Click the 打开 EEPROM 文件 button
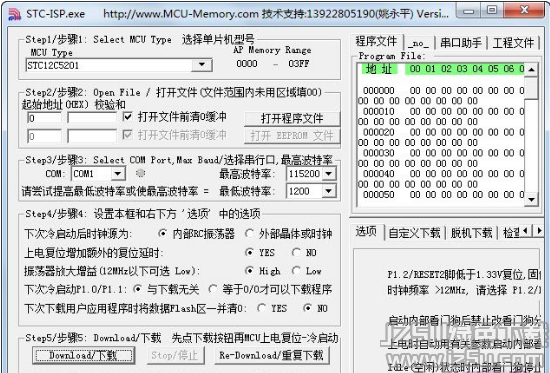 point(292,136)
